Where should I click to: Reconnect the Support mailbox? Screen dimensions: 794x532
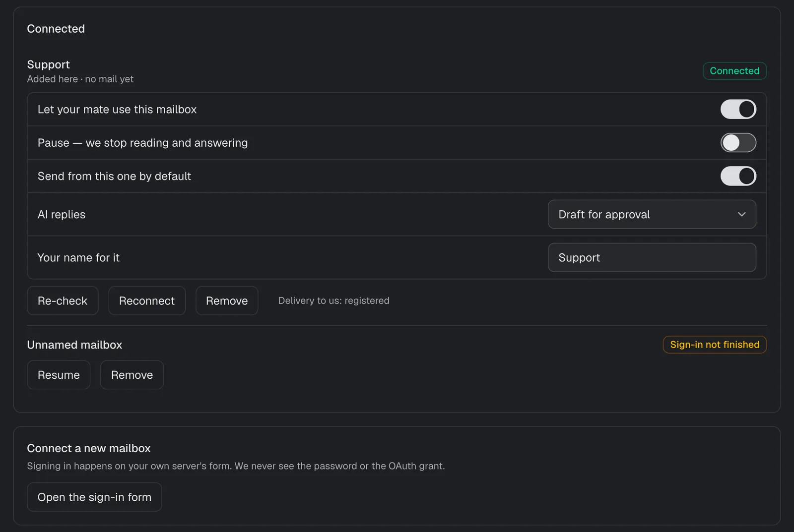pos(147,300)
